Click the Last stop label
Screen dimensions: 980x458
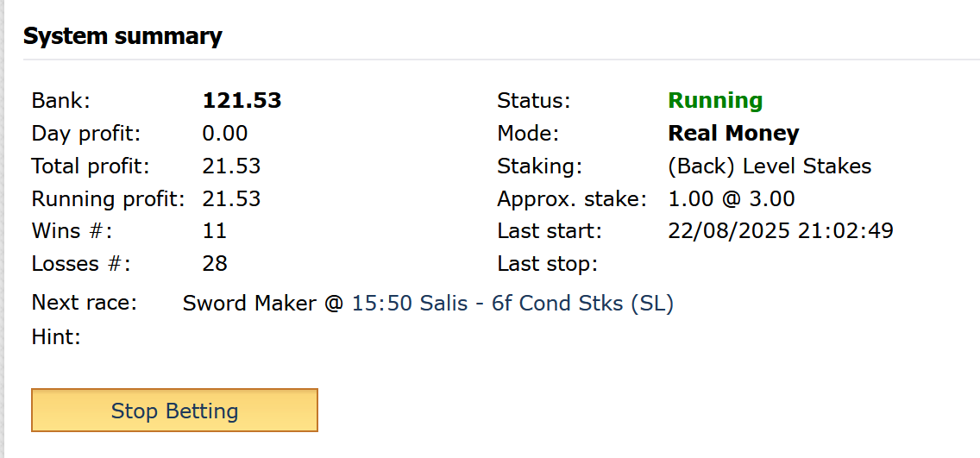(x=547, y=264)
